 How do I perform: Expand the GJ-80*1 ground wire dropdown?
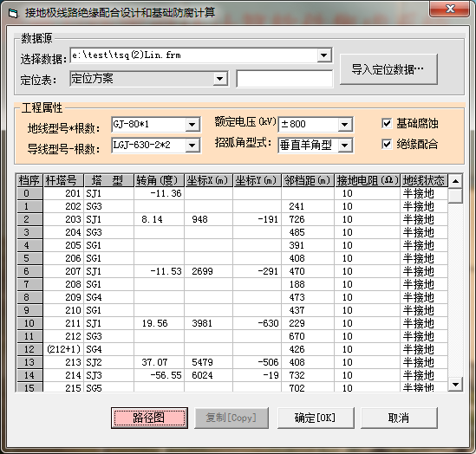coord(192,125)
